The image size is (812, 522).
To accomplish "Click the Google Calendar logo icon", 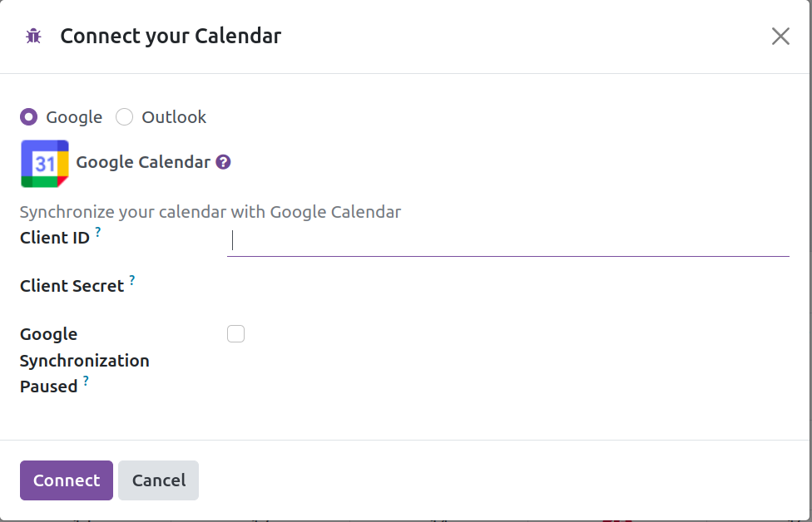I will [45, 164].
